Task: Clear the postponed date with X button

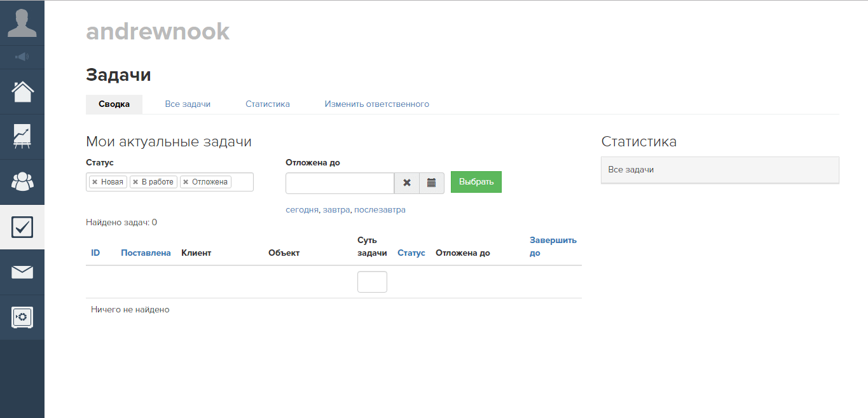Action: point(407,183)
